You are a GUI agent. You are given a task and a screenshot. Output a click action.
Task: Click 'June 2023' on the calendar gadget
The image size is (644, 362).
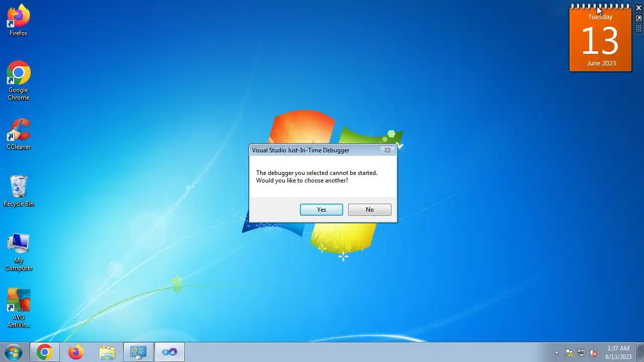pos(601,63)
